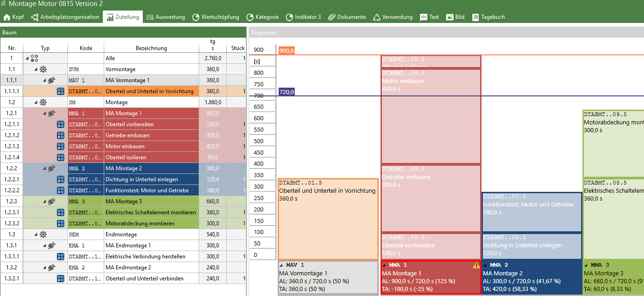Click the wrench icon in MA Montage 1 row
Viewport: 644px width, 296px height.
tap(51, 113)
